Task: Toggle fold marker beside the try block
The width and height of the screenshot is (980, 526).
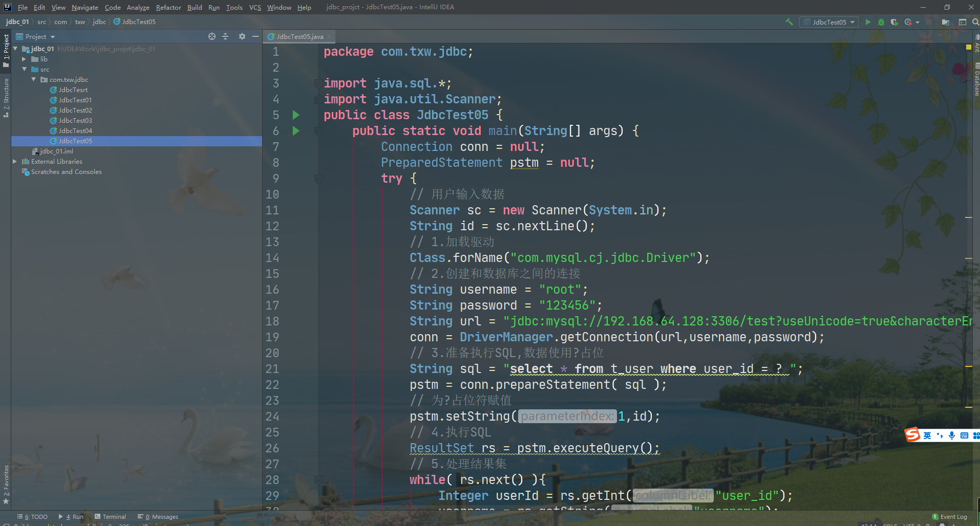Action: point(318,179)
